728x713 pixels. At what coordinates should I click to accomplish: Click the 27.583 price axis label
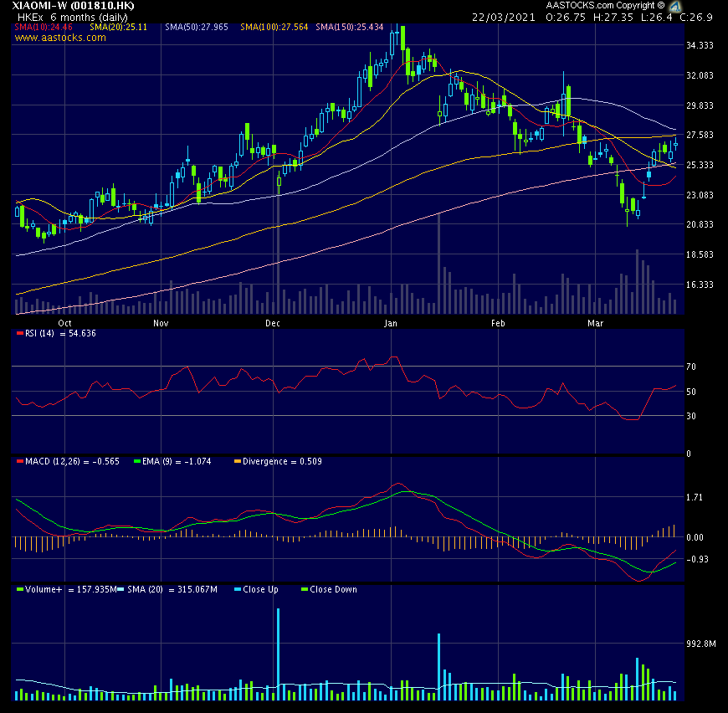[700, 135]
